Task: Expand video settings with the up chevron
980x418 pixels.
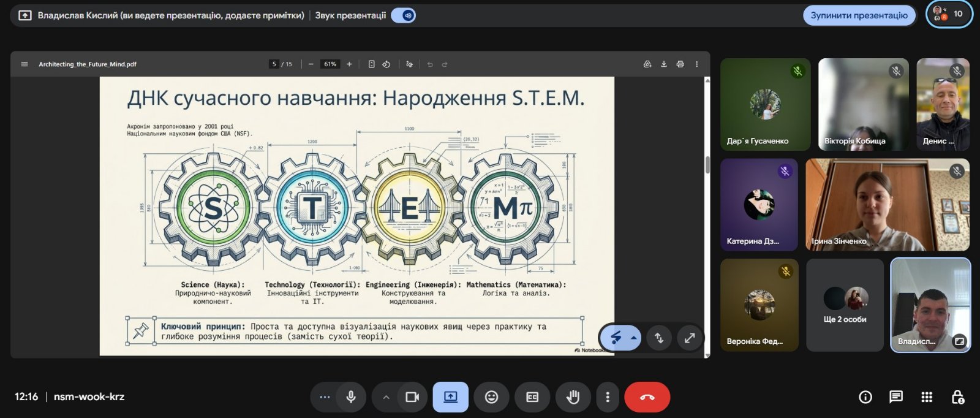Action: pyautogui.click(x=386, y=397)
